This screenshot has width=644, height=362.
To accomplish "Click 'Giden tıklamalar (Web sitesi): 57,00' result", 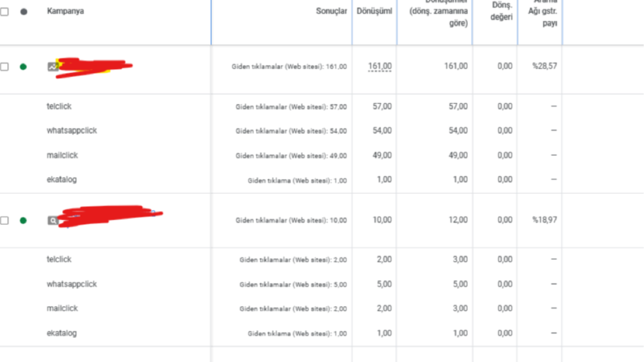I will tap(292, 106).
